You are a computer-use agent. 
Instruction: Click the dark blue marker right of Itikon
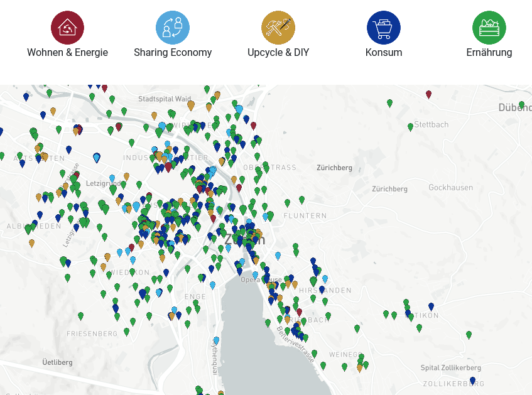click(431, 306)
